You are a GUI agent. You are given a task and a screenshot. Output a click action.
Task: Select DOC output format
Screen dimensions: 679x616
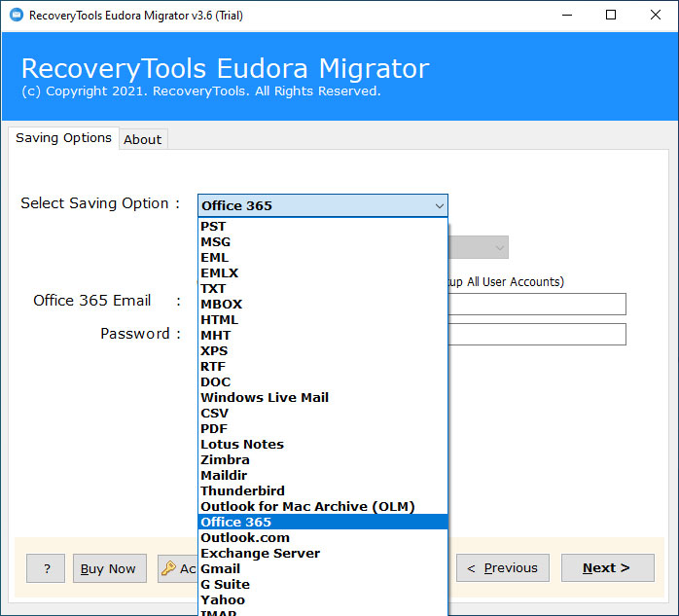click(x=323, y=382)
